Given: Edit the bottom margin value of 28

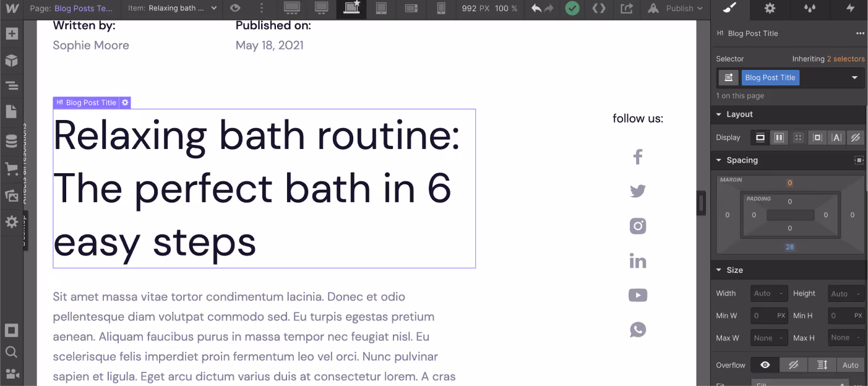Looking at the screenshot, I should coord(789,246).
